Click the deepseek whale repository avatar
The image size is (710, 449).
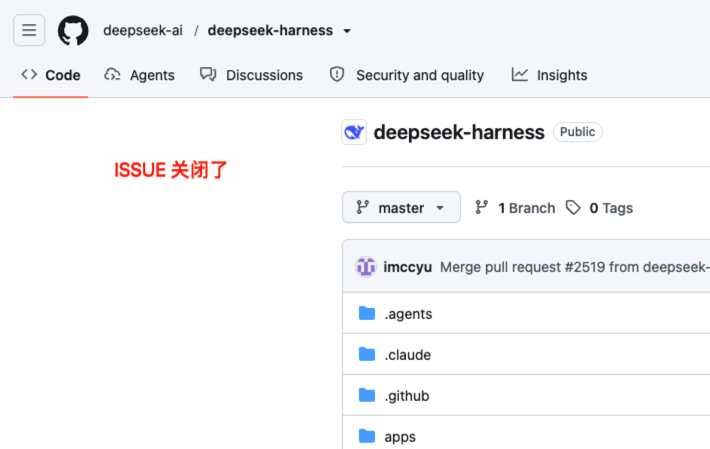(354, 132)
